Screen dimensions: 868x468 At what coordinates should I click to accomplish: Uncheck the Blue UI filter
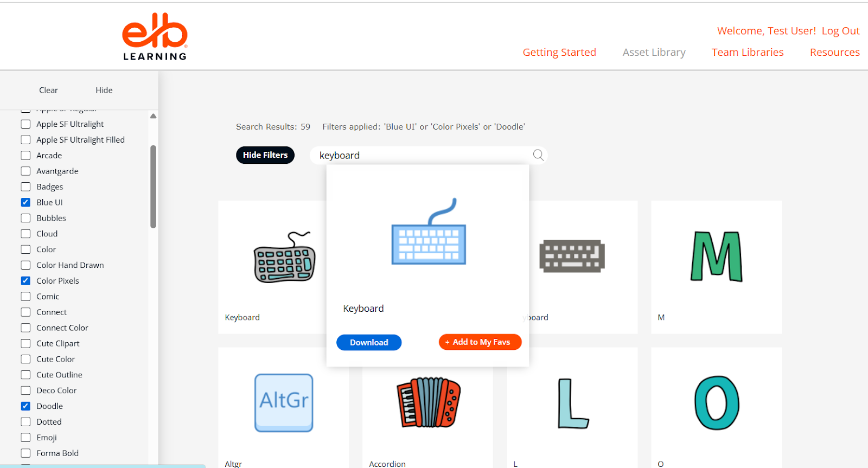pyautogui.click(x=25, y=202)
